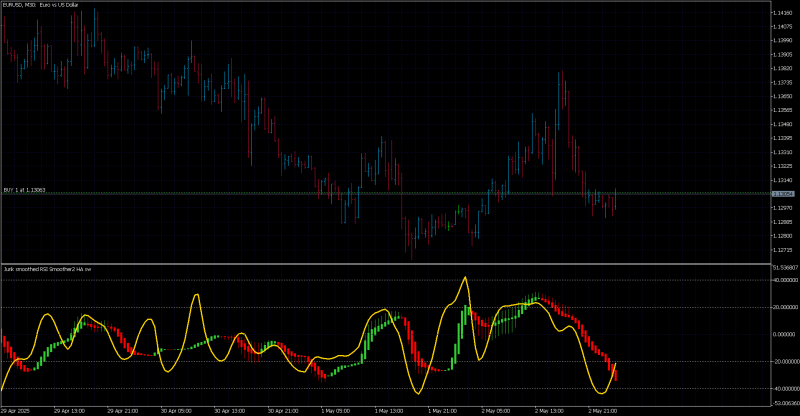
Task: Click the highlighted current price tag 1.13054
Action: [783, 194]
